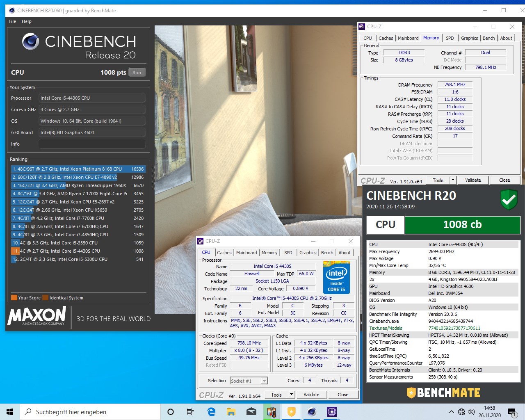This screenshot has width=525, height=420.
Task: Expand Tools dropdown arrow in the processor CPU-Z window
Action: click(291, 395)
